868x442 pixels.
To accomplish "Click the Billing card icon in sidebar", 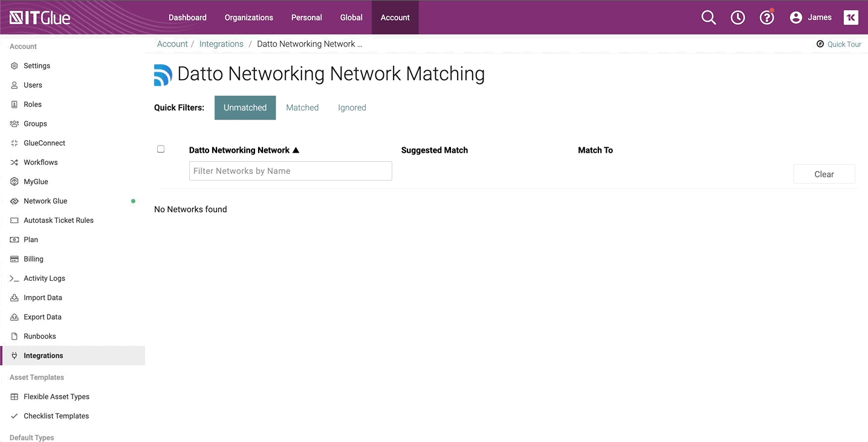I will pos(15,259).
